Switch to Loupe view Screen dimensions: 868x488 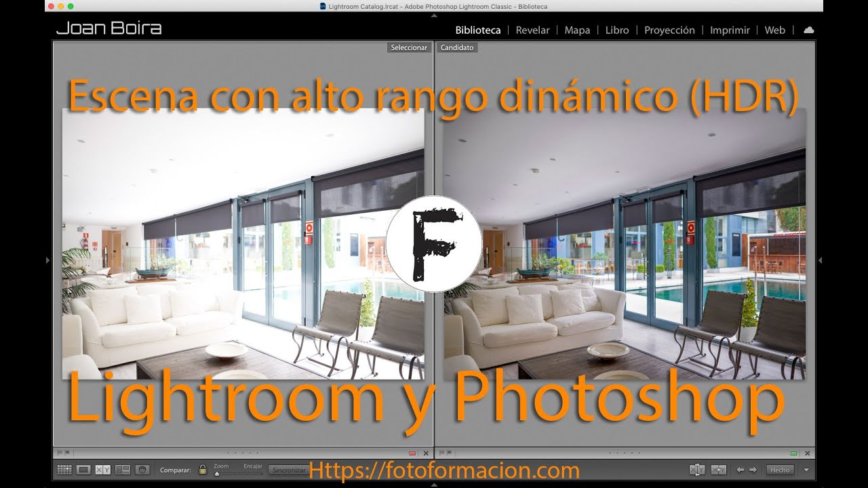tap(83, 469)
